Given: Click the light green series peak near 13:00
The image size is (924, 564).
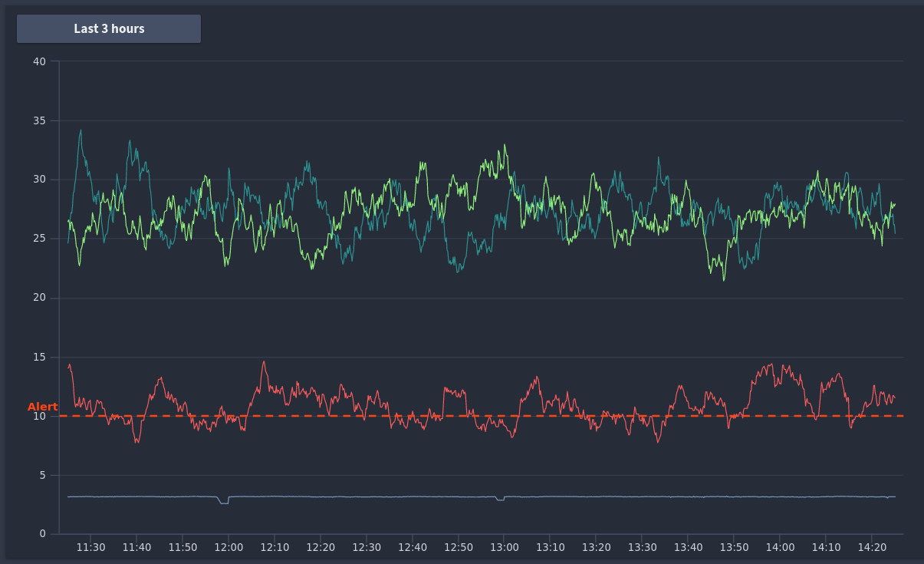Looking at the screenshot, I should coord(505,145).
